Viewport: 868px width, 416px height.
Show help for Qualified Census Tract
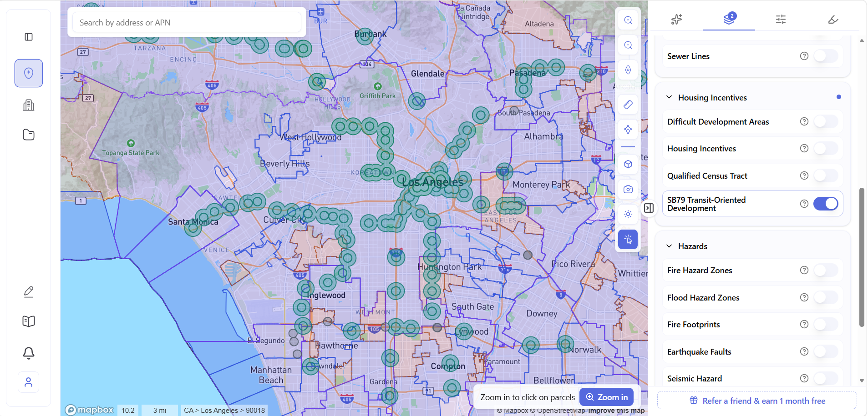point(804,175)
